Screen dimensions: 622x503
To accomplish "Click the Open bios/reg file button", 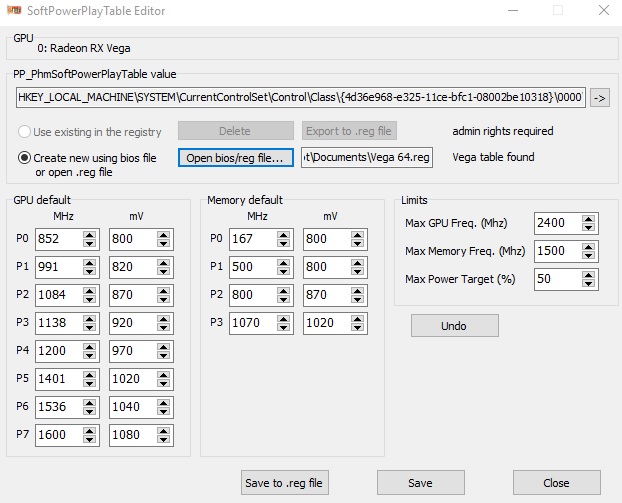I will click(x=235, y=157).
